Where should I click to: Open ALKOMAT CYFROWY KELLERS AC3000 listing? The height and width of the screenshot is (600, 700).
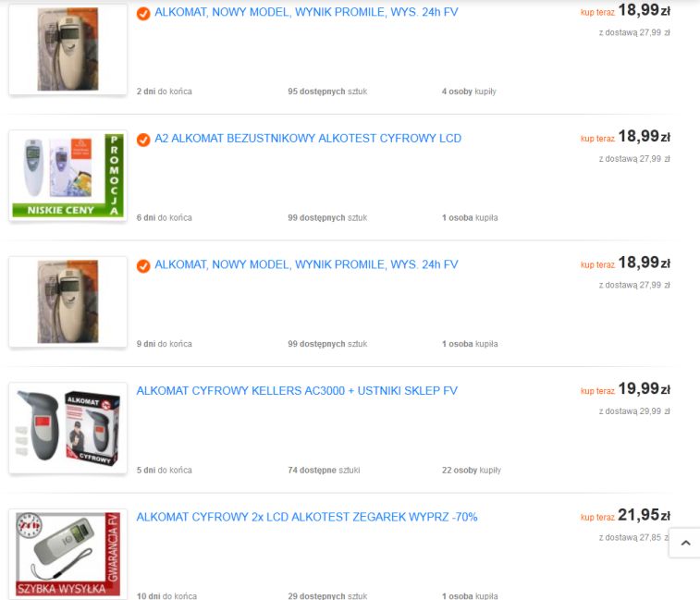(297, 391)
